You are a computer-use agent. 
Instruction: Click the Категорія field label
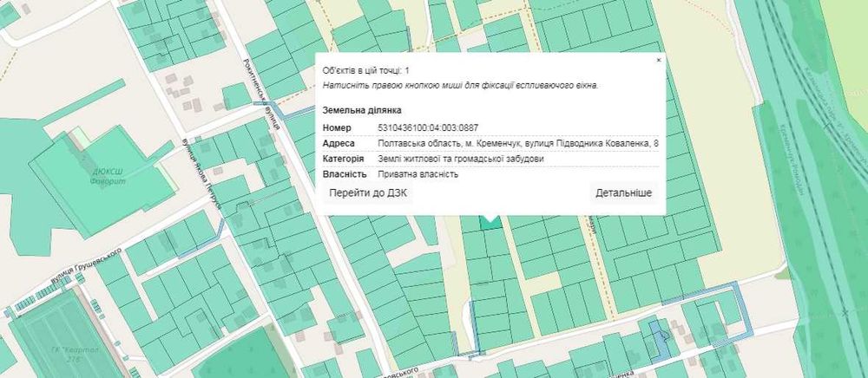click(343, 160)
